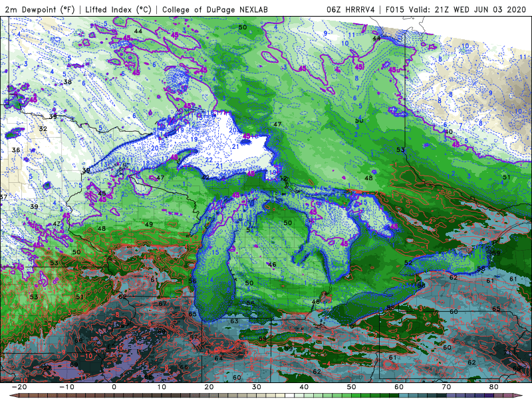Image resolution: width=532 pixels, height=399 pixels.
Task: Click 'F015 Valid: 21Z WED JUN 03 2020'
Action: [456, 9]
